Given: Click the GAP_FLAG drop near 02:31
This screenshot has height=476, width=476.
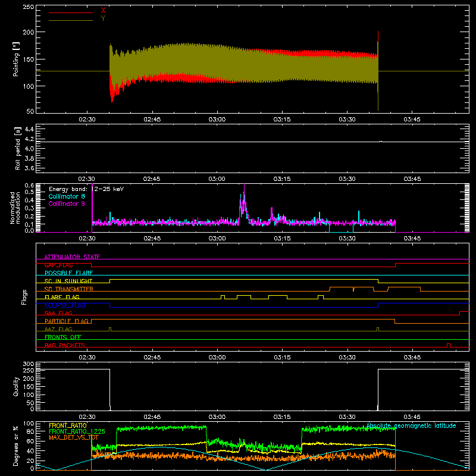Looking at the screenshot, I should click(x=92, y=265).
